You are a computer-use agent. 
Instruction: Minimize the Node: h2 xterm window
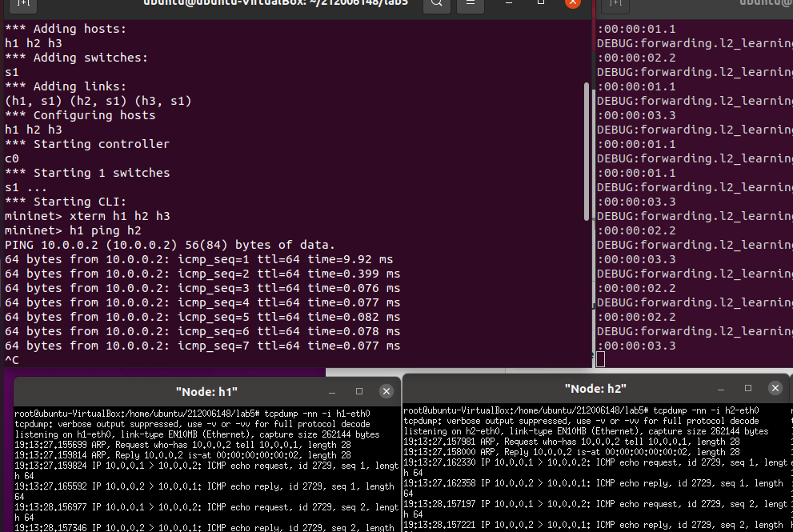(721, 389)
